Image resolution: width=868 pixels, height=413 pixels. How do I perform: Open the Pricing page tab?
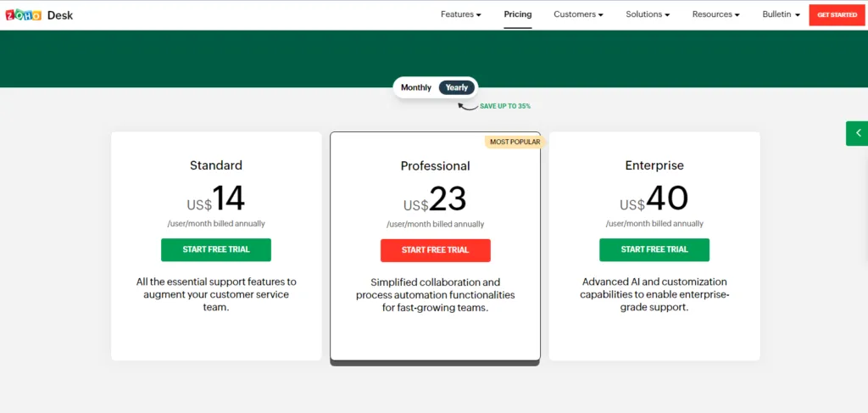coord(518,14)
